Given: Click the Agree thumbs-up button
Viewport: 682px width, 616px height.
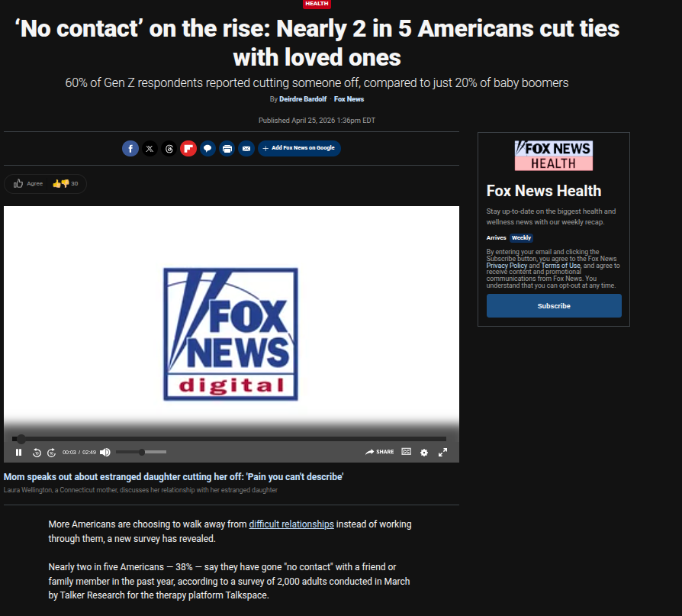Looking at the screenshot, I should point(27,184).
